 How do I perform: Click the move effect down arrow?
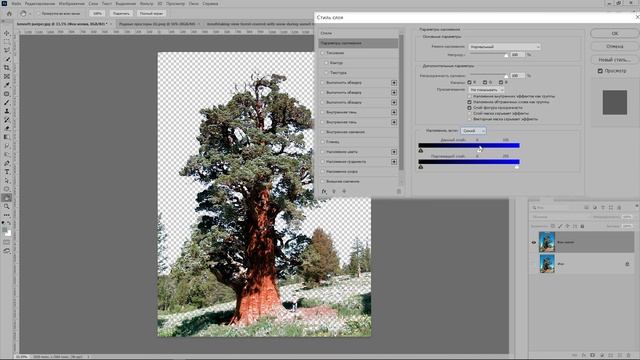344,191
